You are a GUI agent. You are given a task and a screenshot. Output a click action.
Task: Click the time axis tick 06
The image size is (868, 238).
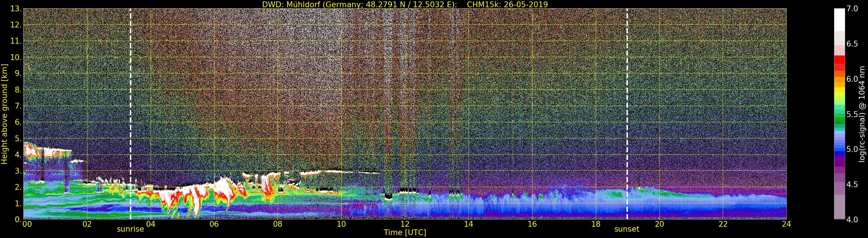coord(214,224)
